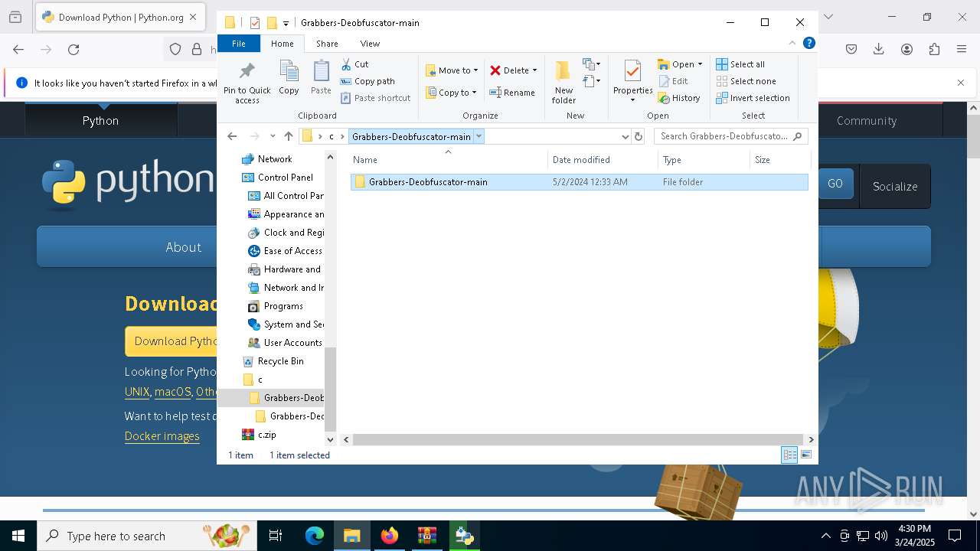Click Windows taskbar search box

[x=147, y=536]
